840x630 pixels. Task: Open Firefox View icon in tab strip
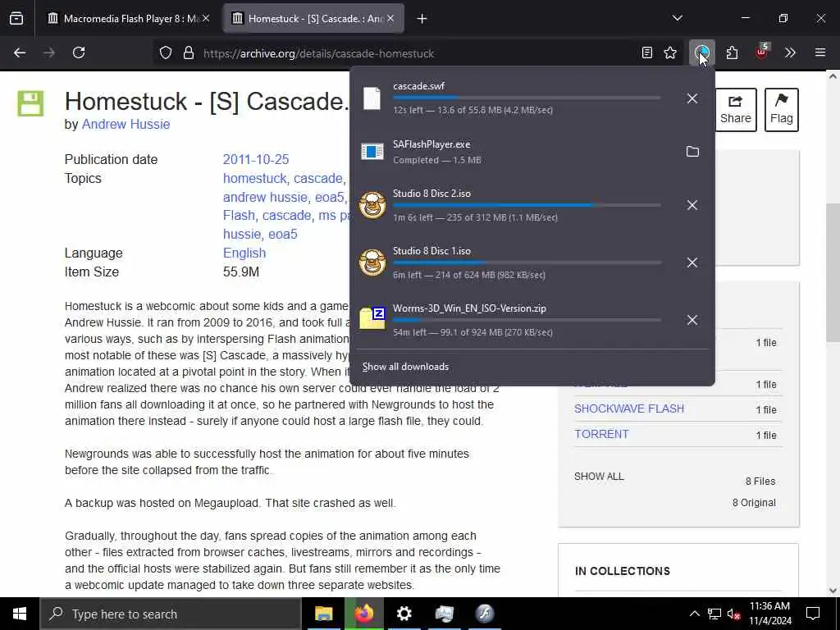click(x=16, y=19)
